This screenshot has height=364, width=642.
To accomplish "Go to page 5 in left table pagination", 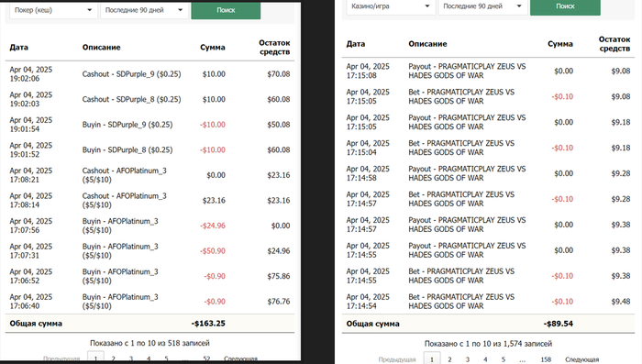I will (166, 358).
